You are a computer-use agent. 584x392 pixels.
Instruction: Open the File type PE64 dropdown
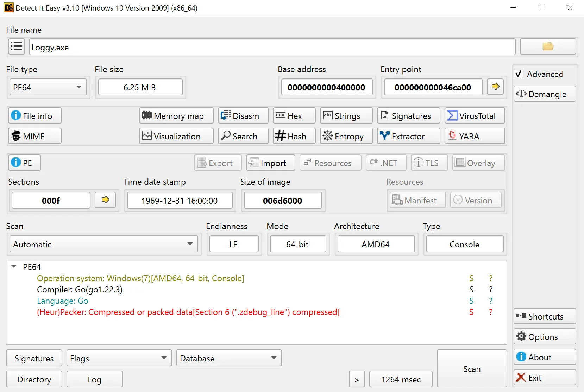click(x=48, y=87)
